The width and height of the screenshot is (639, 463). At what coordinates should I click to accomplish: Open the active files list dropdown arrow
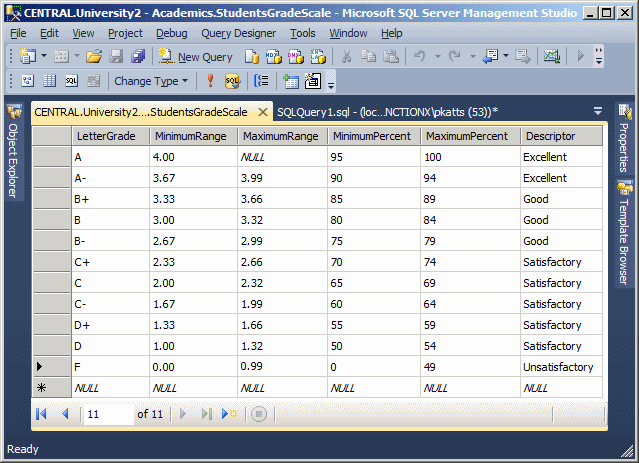(597, 111)
